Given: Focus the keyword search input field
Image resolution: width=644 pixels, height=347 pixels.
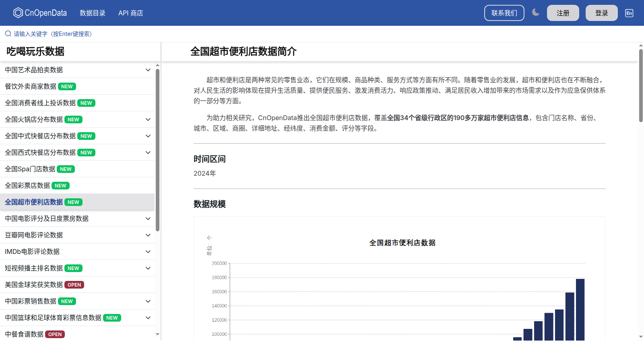Looking at the screenshot, I should (x=322, y=34).
